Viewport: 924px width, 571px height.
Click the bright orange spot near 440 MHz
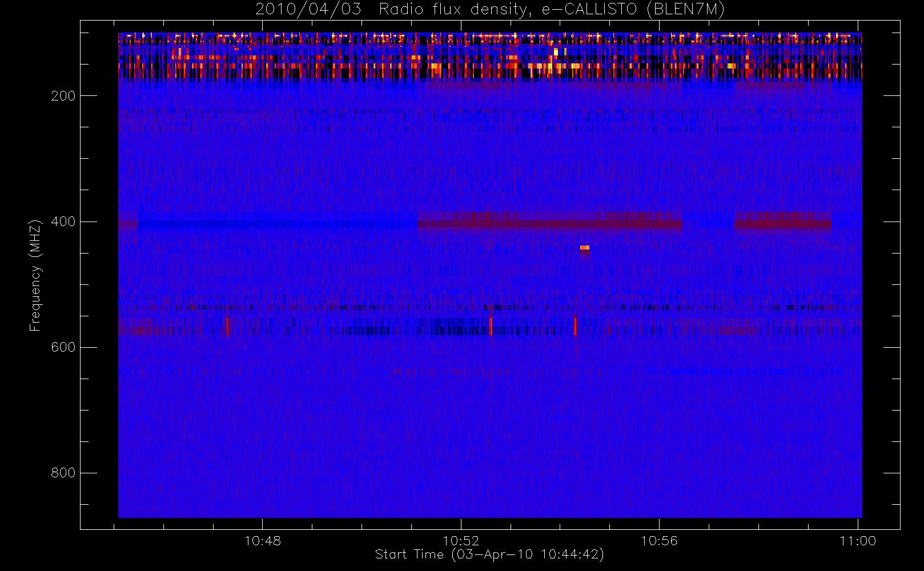584,248
